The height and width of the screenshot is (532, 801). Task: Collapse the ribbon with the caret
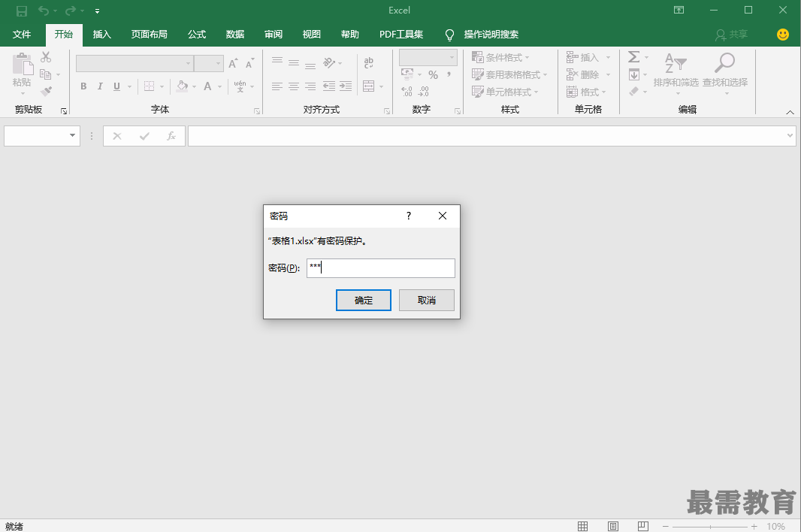pos(790,113)
